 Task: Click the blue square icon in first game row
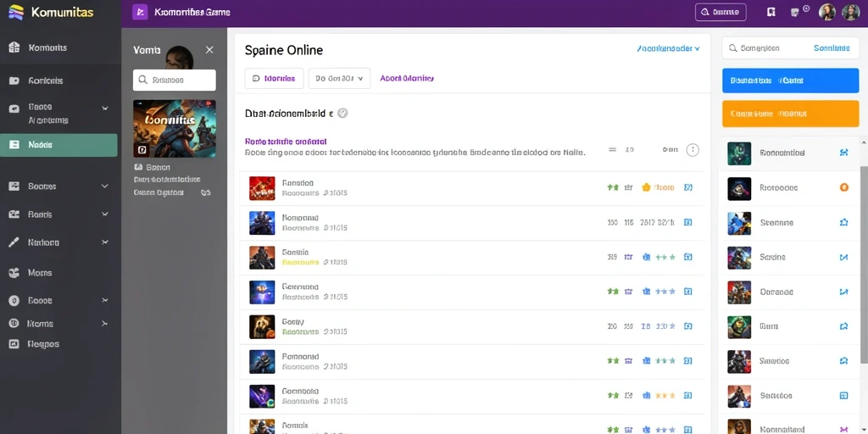click(688, 187)
